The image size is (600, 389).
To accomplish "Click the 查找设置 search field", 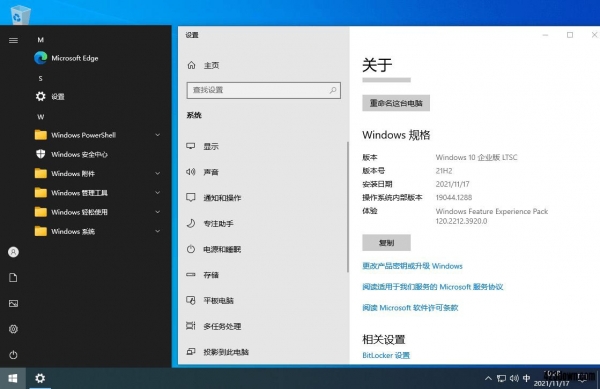I will 264,90.
